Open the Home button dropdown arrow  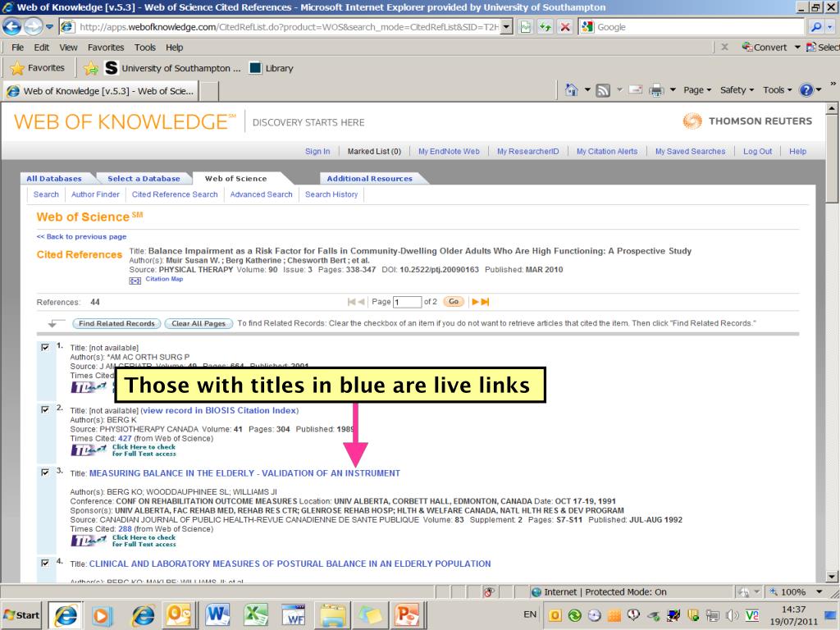pyautogui.click(x=587, y=90)
